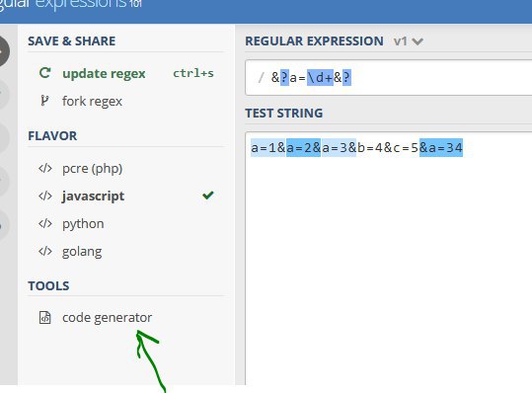Viewport: 532px width, 393px height.
Task: Click inside the test string text area
Action: coord(389,259)
